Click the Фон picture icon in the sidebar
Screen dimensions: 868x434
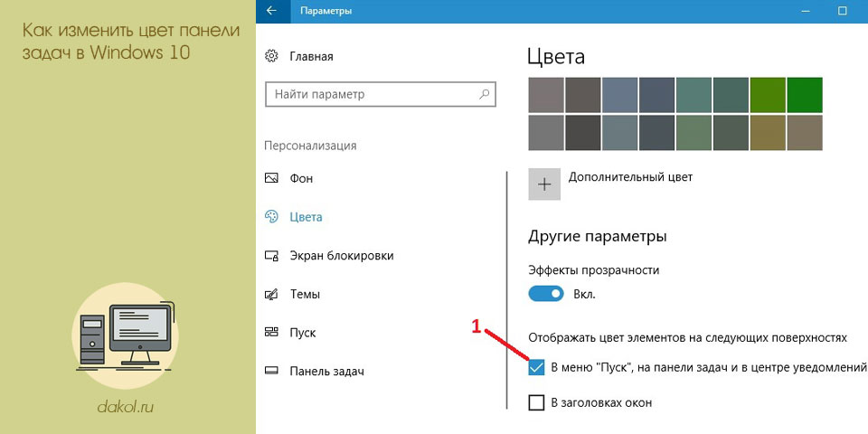271,178
